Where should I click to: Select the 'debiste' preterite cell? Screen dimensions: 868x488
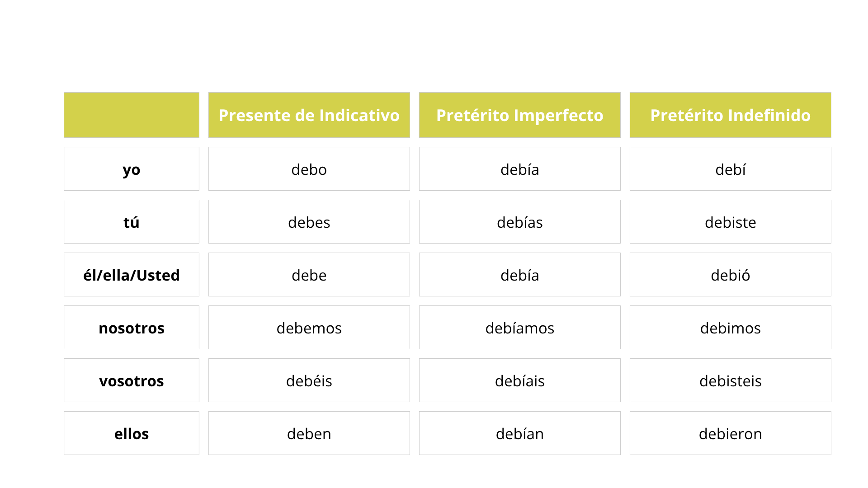click(730, 222)
